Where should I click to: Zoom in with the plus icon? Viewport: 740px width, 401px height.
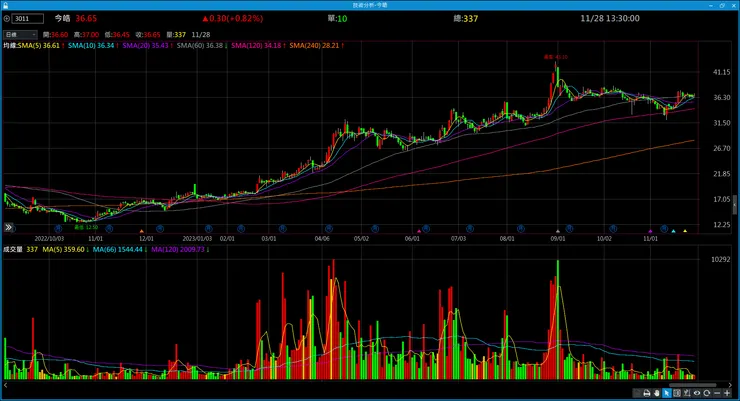727,393
